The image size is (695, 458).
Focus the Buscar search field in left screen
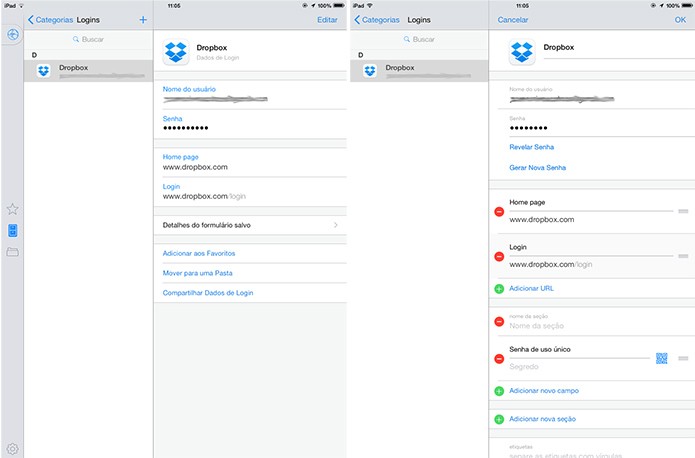click(88, 39)
